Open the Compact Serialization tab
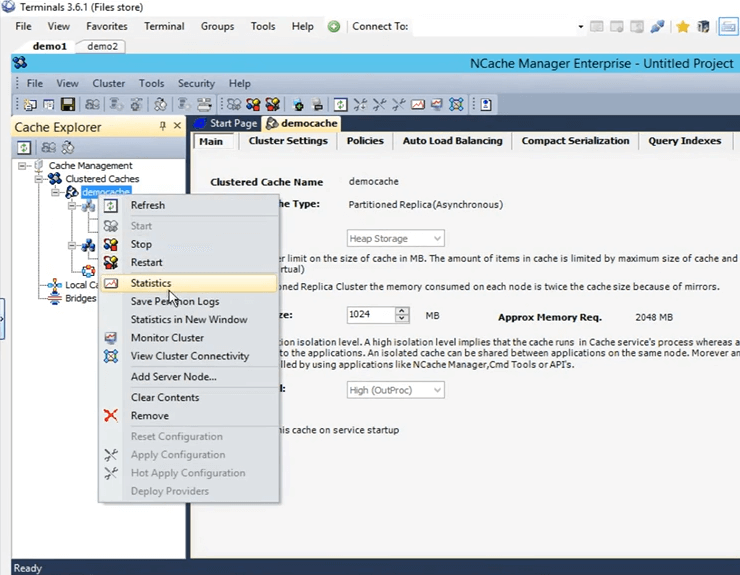740x575 pixels. pyautogui.click(x=575, y=141)
